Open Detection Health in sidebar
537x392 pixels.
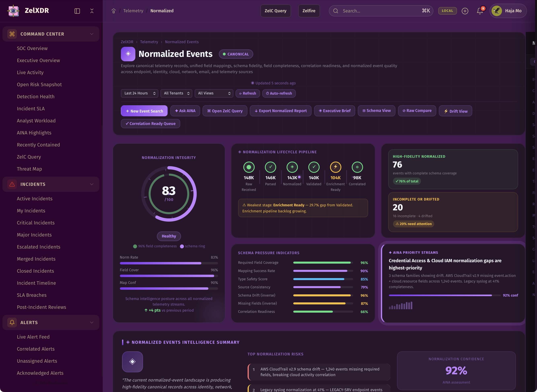point(36,97)
